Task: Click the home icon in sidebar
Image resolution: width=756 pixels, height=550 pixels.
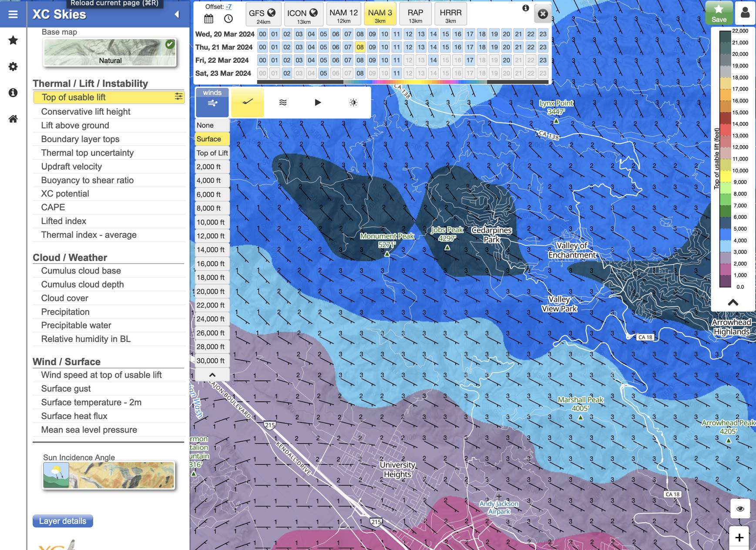Action: point(13,119)
